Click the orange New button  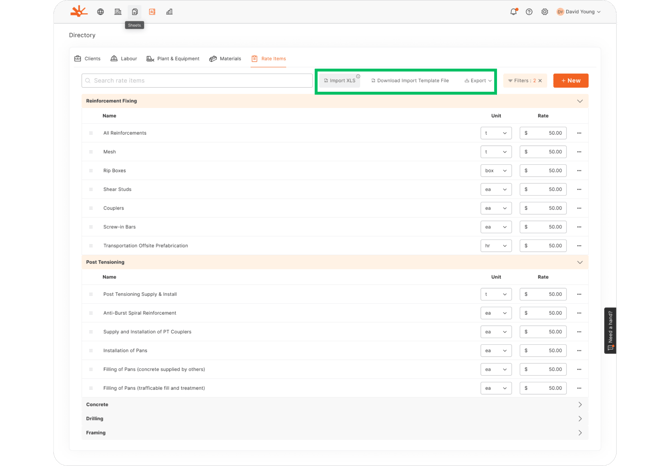(x=570, y=81)
